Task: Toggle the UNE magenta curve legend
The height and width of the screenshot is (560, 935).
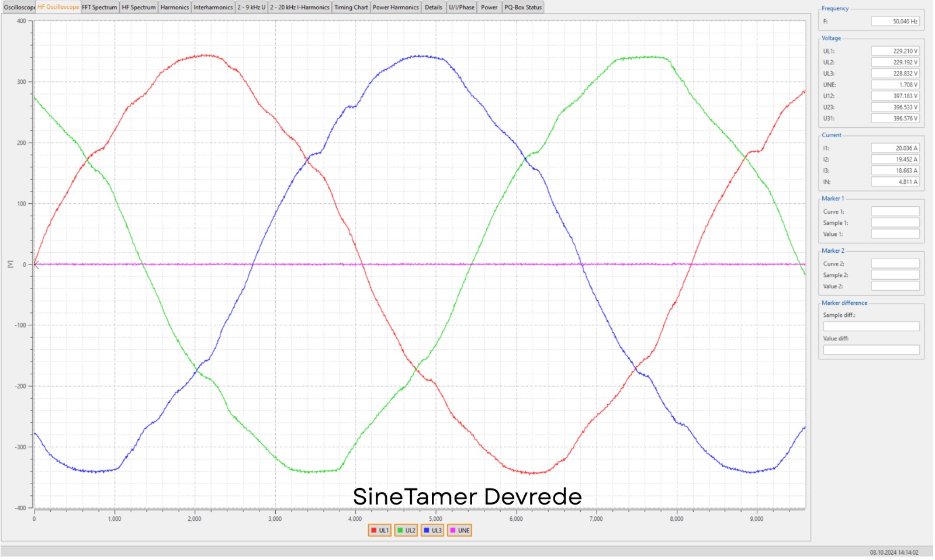Action: pyautogui.click(x=459, y=531)
